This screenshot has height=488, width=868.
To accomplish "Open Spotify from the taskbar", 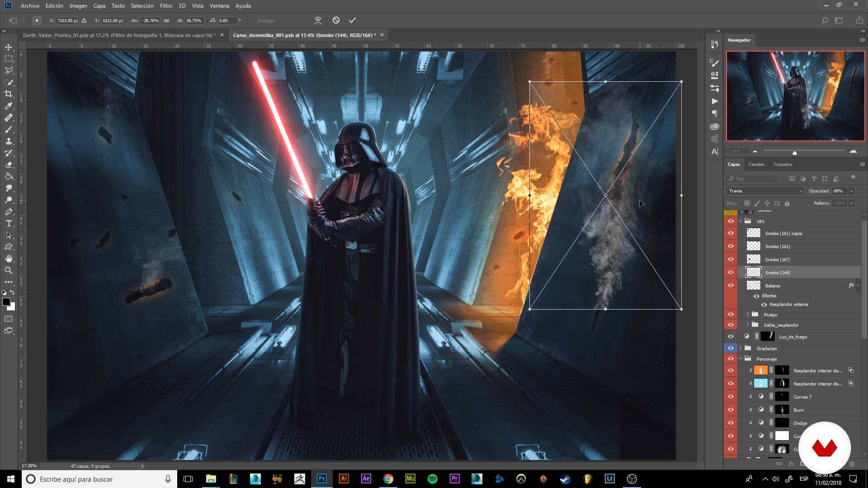I will click(432, 479).
